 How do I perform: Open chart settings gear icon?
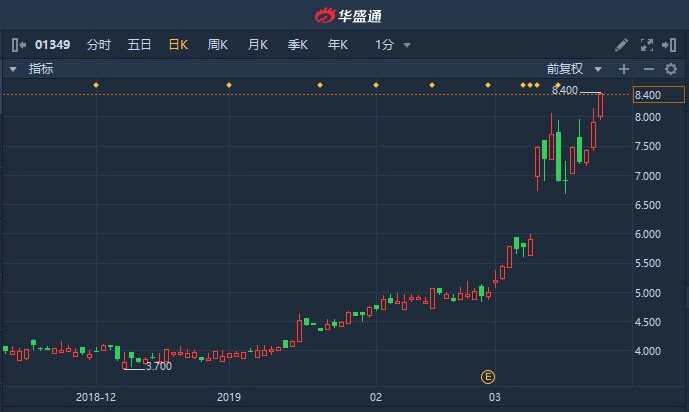pyautogui.click(x=671, y=69)
